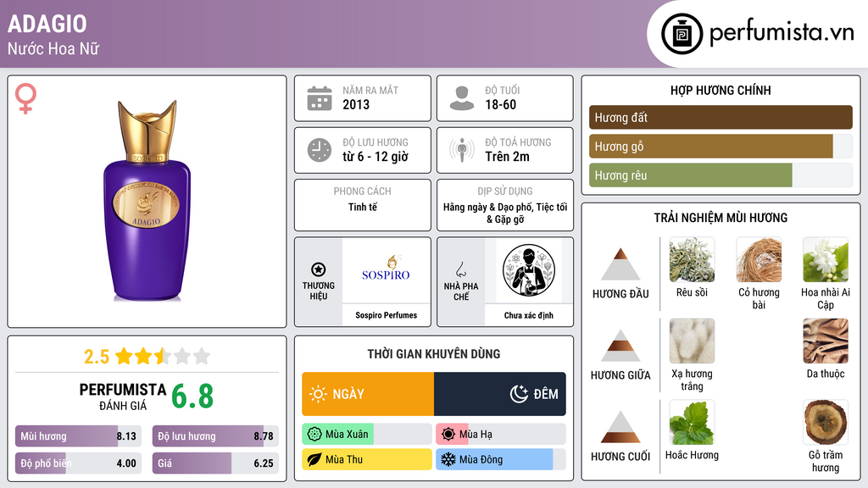Click the Hương gỗ accord bar
Screen dimensions: 868x488
point(721,146)
